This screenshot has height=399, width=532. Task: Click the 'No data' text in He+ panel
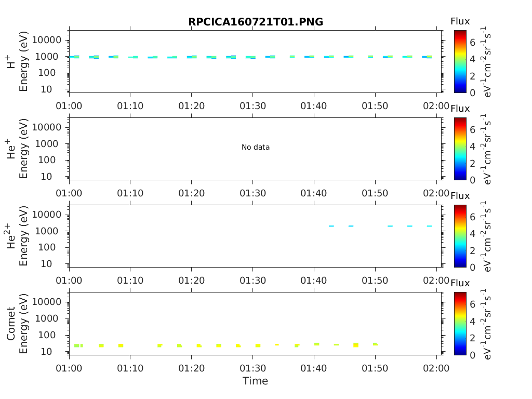(255, 148)
